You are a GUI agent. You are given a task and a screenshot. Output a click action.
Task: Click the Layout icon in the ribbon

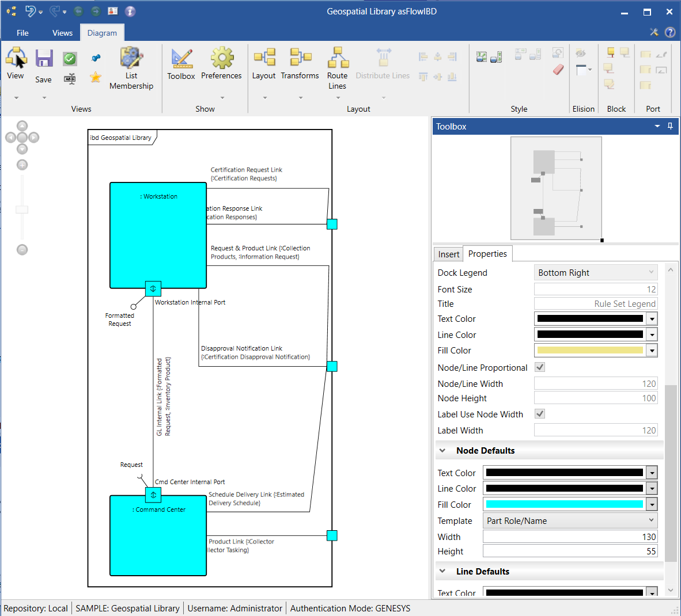264,58
